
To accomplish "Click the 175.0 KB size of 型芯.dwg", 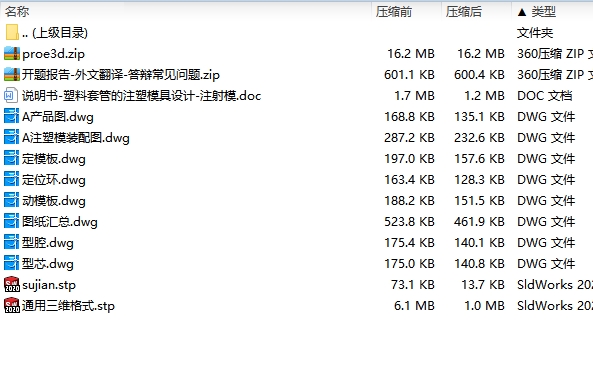I will 409,264.
